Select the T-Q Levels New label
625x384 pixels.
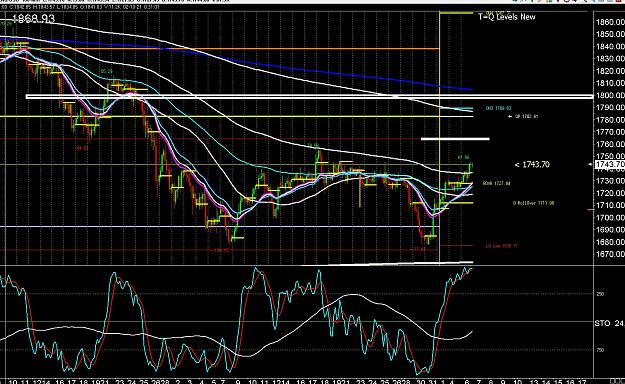[x=507, y=17]
